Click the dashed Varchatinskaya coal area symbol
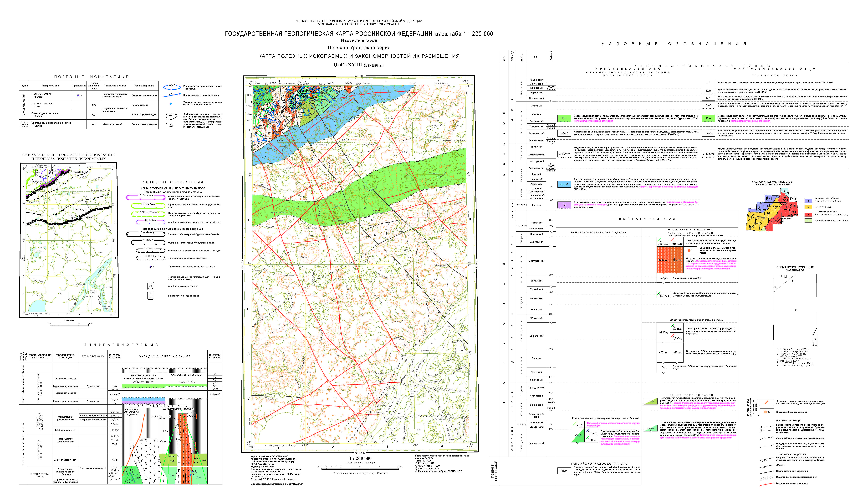The width and height of the screenshot is (868, 504). (151, 251)
